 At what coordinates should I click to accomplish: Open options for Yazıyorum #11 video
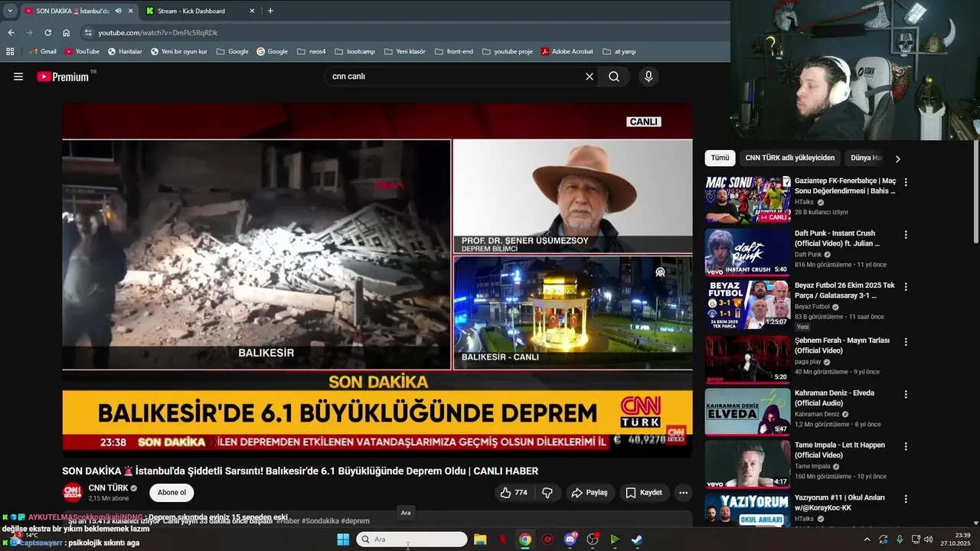point(906,498)
